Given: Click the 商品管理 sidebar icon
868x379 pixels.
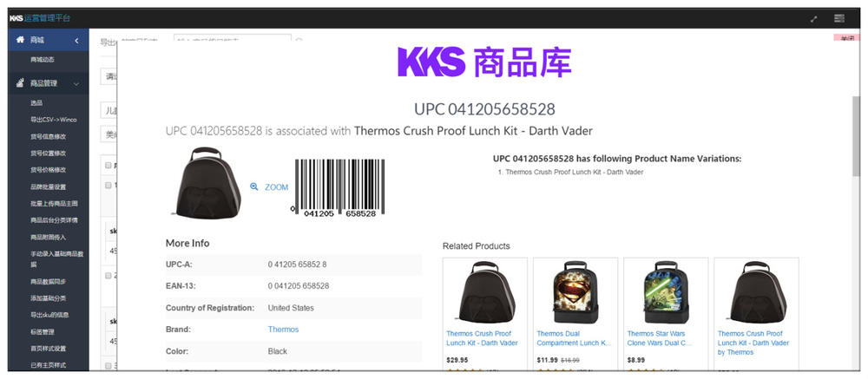Looking at the screenshot, I should pos(21,83).
